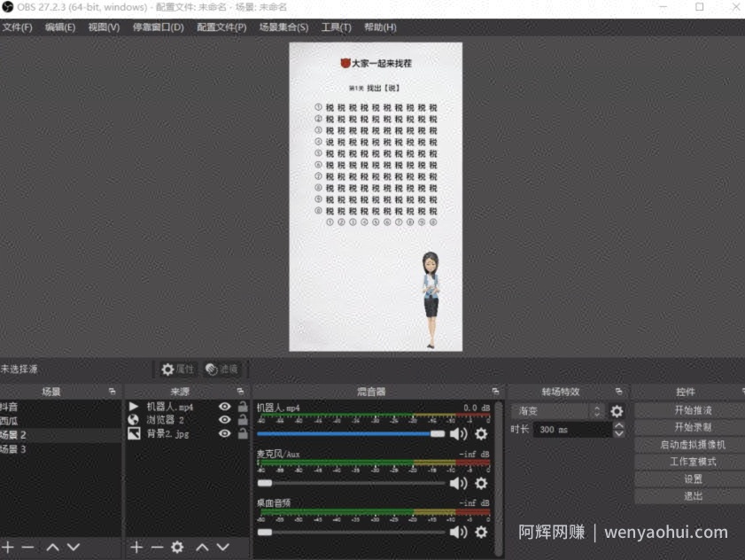The image size is (745, 560).
Task: Click the 滤镜 filters button
Action: (x=221, y=369)
